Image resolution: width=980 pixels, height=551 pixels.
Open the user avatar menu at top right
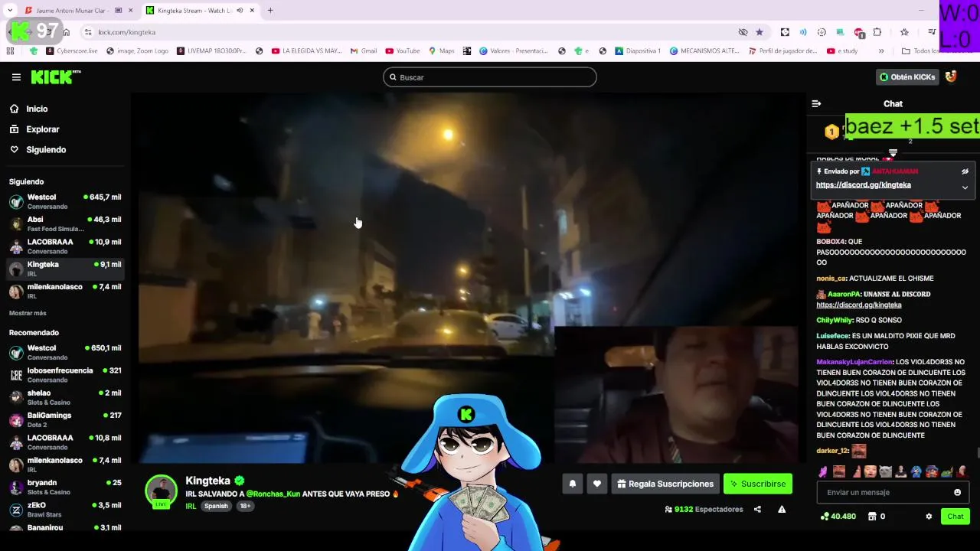click(951, 77)
